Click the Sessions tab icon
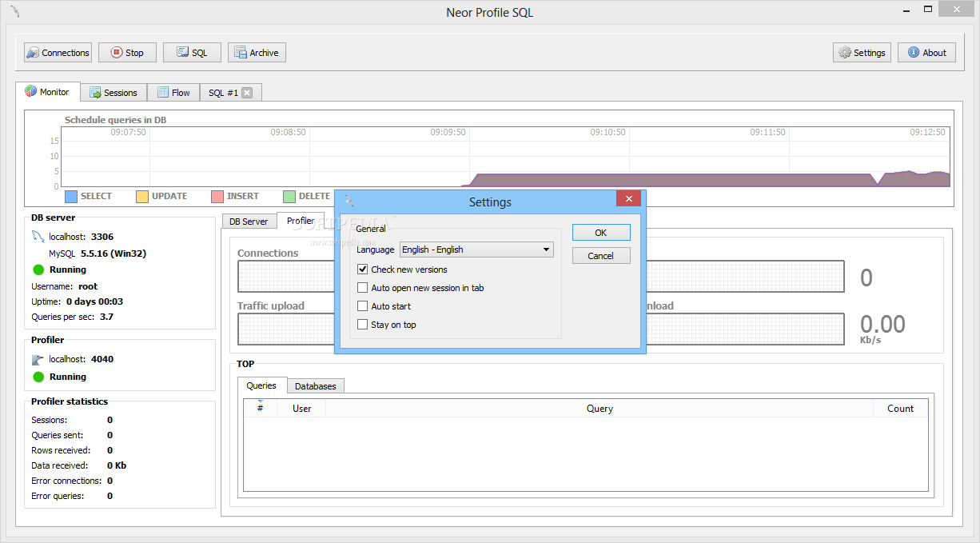Image resolution: width=980 pixels, height=543 pixels. 95,93
